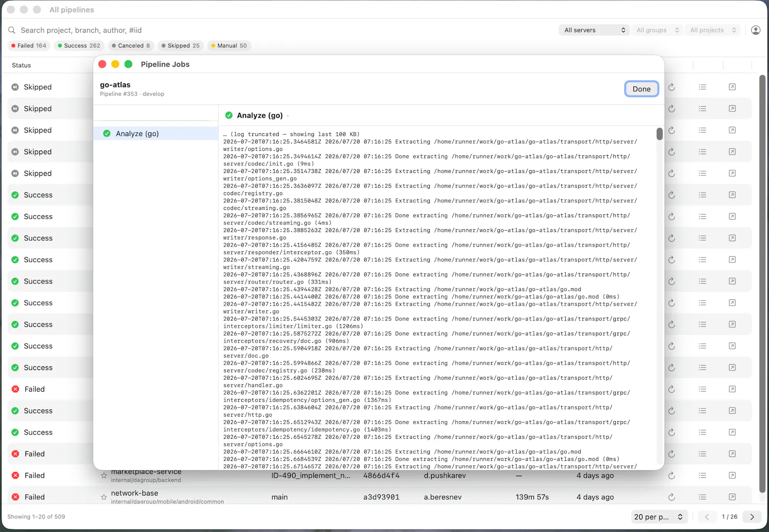Screen dimensions: 769x532
Task: Click the "Showing 1–20 of 509" text
Action: [x=36, y=517]
